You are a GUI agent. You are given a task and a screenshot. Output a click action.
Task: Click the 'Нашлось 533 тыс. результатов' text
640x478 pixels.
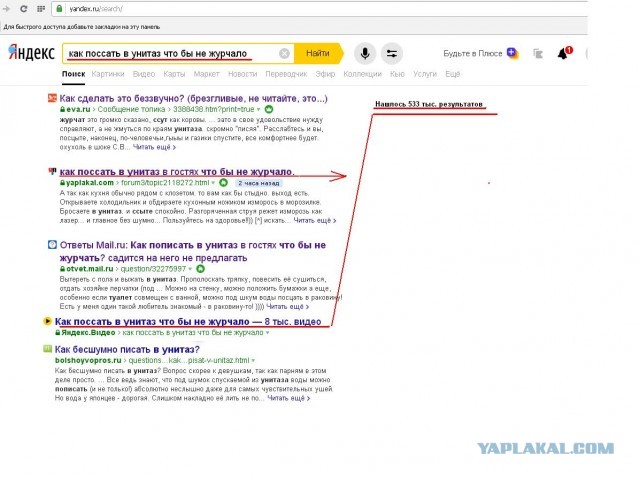coord(429,104)
